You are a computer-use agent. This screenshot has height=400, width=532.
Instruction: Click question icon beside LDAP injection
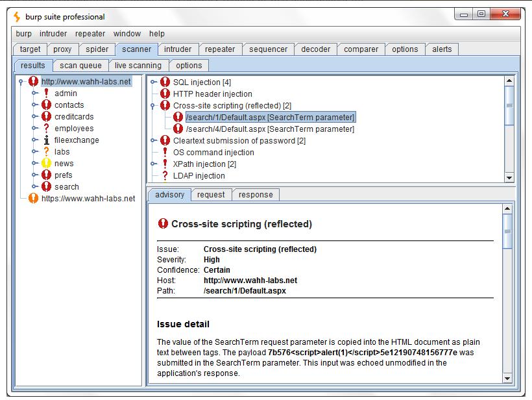click(x=165, y=175)
